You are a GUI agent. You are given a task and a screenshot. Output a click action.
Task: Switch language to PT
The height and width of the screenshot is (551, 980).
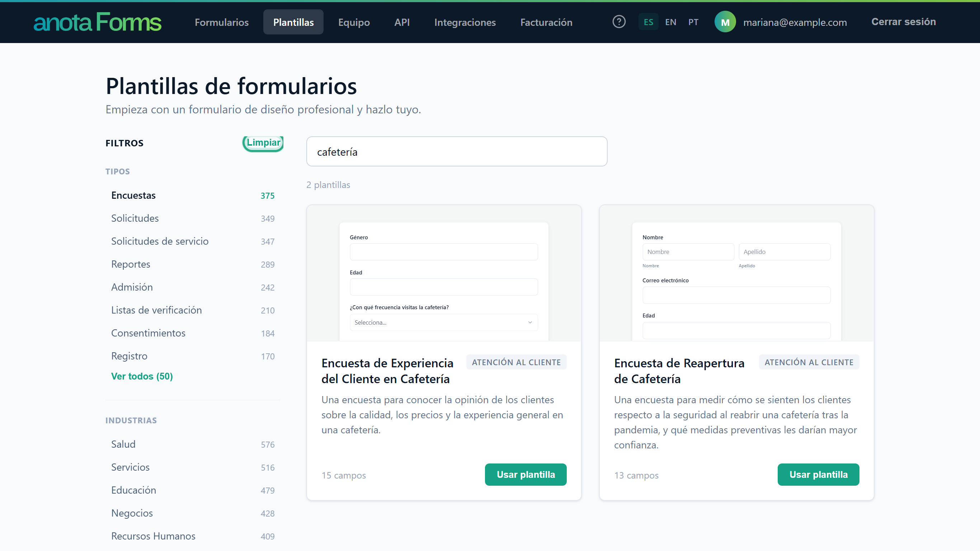[x=693, y=22]
